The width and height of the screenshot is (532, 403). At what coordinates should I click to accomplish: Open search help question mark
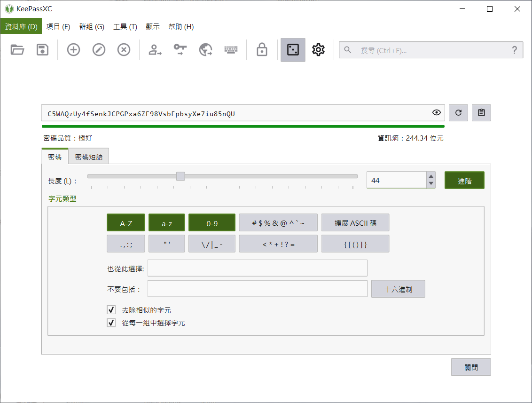tap(514, 50)
